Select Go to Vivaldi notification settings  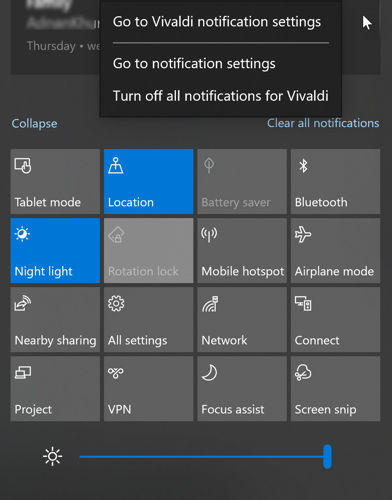(x=217, y=22)
